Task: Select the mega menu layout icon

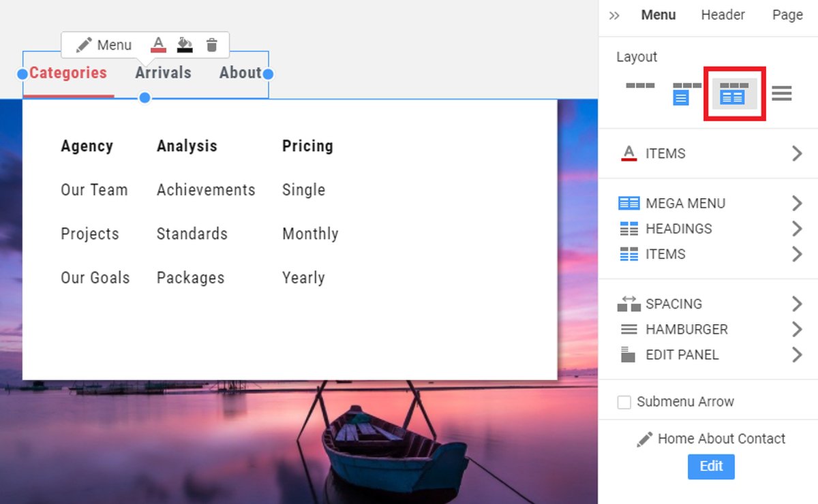Action: [x=733, y=93]
